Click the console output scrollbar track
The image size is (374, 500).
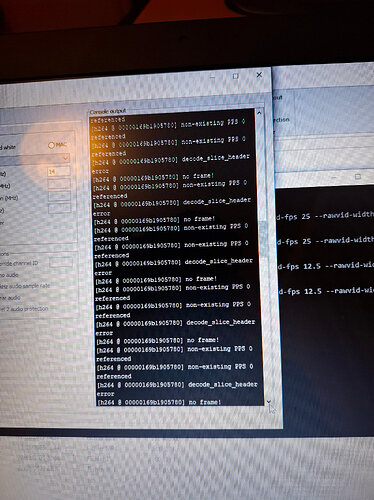[264, 257]
